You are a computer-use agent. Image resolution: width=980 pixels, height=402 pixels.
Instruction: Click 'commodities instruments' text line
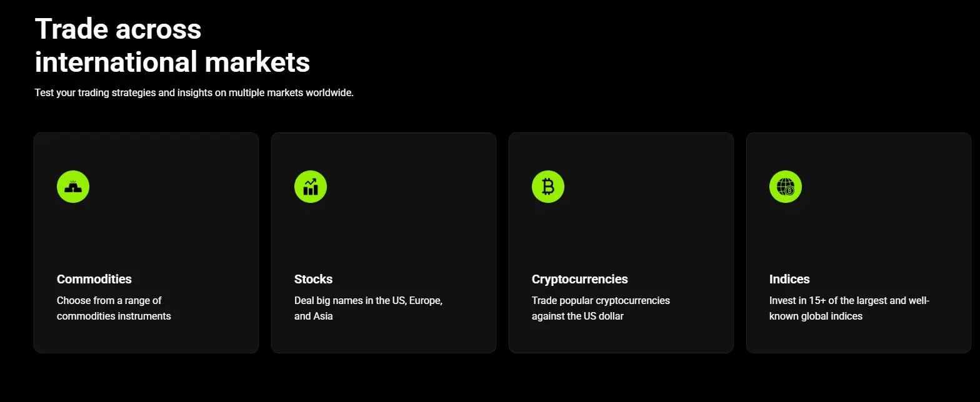[x=114, y=316]
